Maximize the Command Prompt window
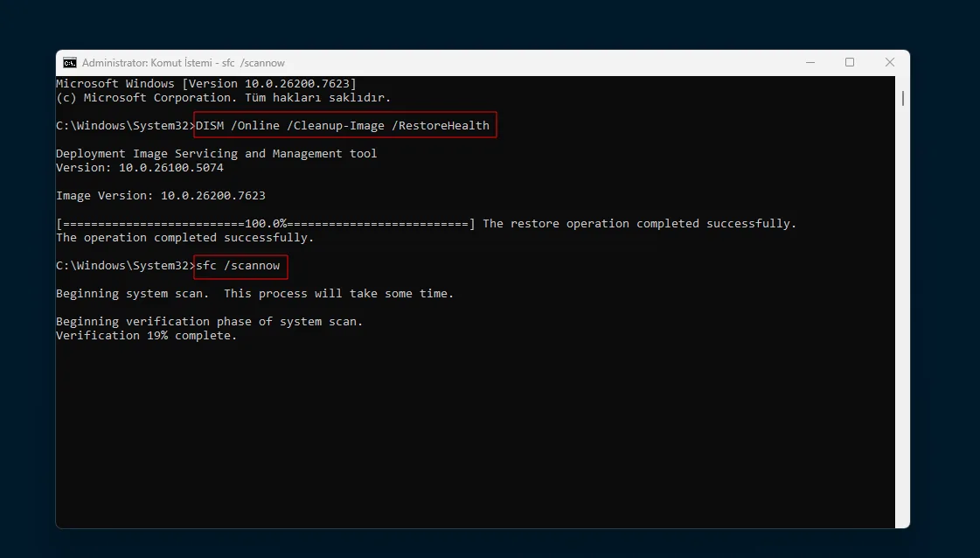The width and height of the screenshot is (980, 558). point(850,63)
